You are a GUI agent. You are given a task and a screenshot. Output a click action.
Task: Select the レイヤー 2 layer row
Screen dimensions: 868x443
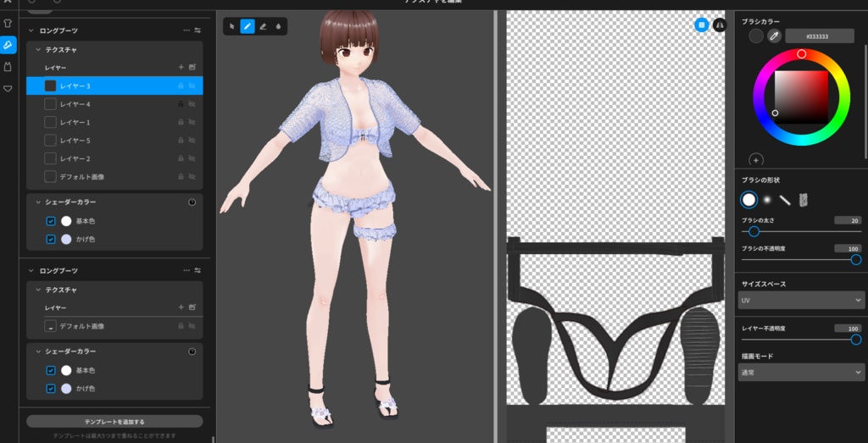click(x=114, y=158)
